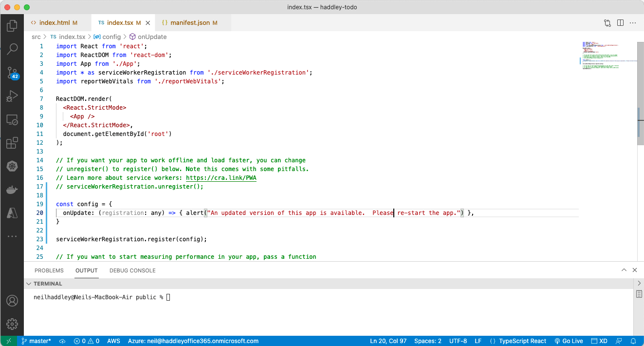Open the Docker whale icon view

click(x=12, y=190)
